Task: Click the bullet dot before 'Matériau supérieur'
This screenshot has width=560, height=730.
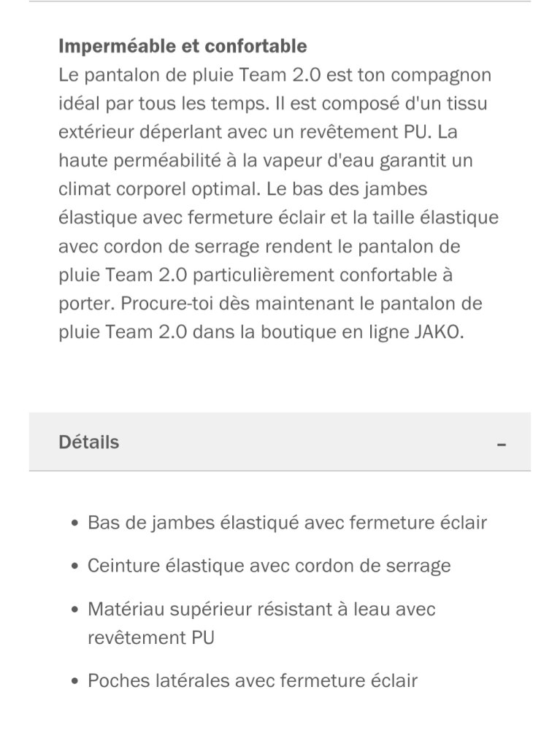Action: coord(74,610)
